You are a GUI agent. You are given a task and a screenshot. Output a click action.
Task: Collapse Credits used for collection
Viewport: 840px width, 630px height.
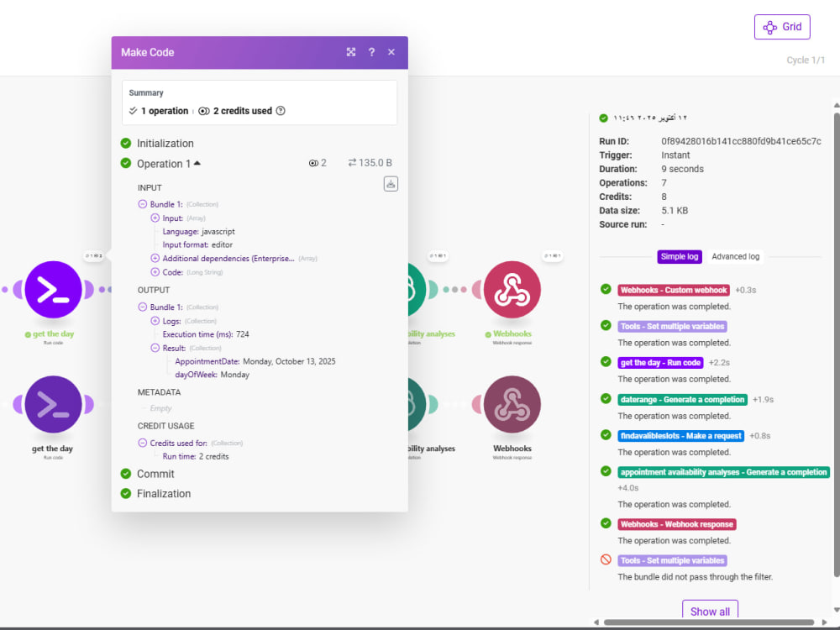tap(143, 443)
